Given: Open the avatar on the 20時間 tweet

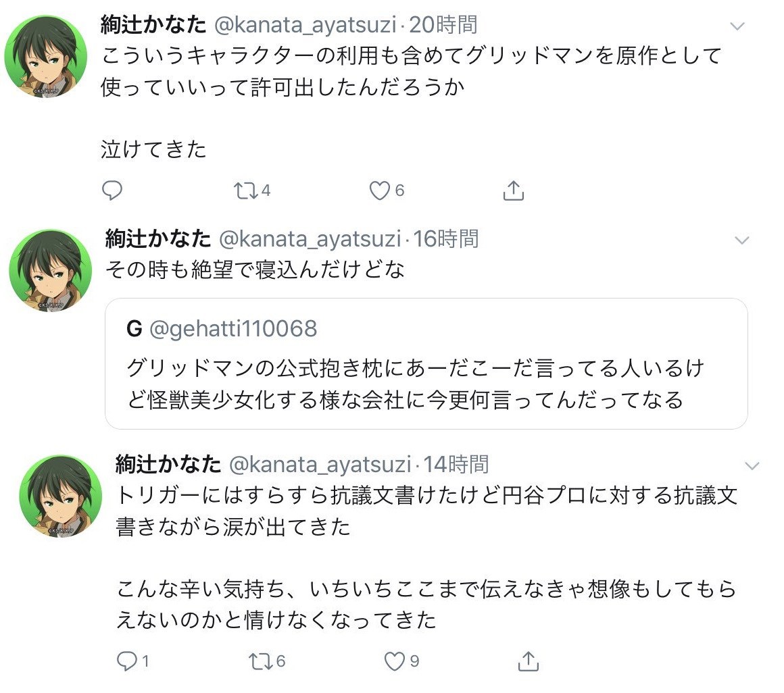Looking at the screenshot, I should 45,57.
